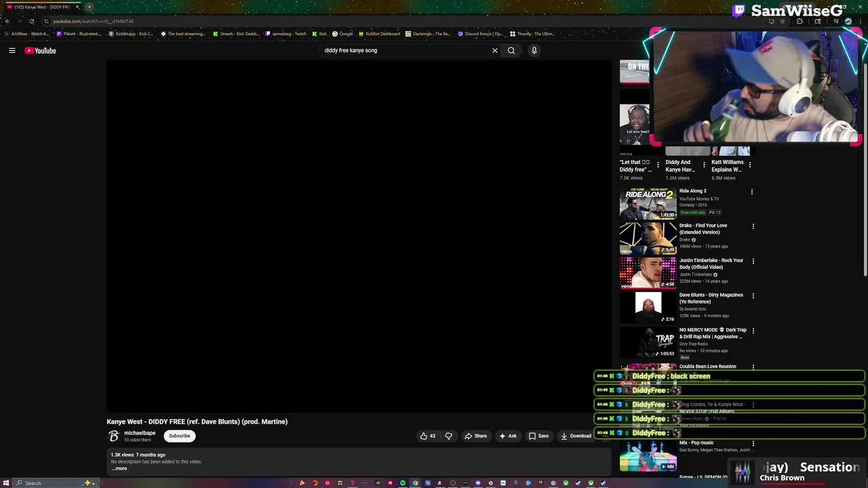868x488 pixels.
Task: Open the Placeit bookmark
Action: click(78, 34)
